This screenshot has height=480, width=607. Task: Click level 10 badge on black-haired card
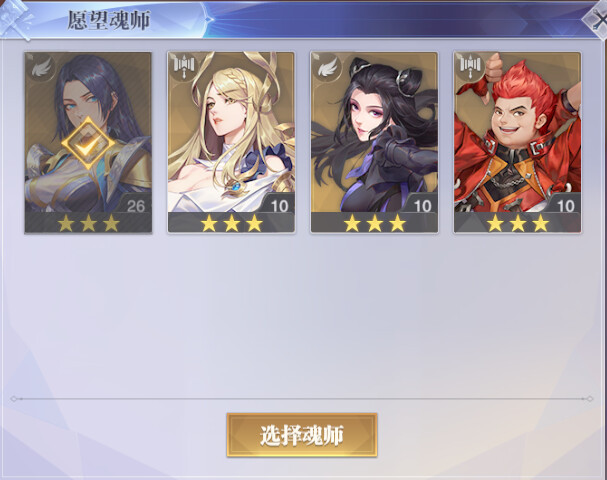tap(422, 206)
